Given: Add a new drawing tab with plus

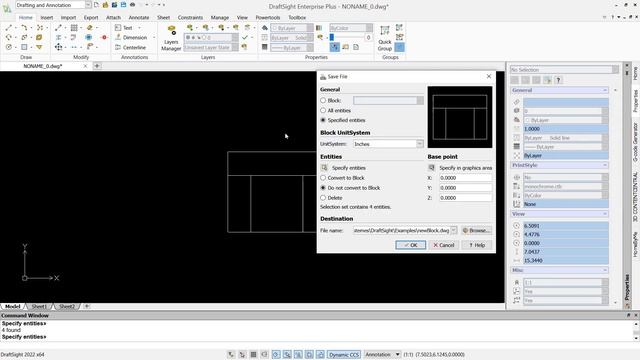Looking at the screenshot, I should [97, 66].
